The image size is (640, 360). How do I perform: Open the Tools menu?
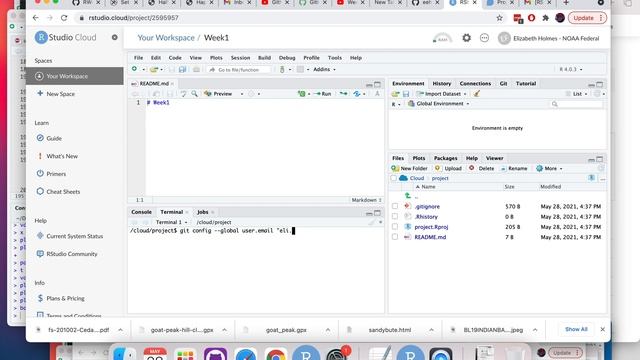[335, 58]
